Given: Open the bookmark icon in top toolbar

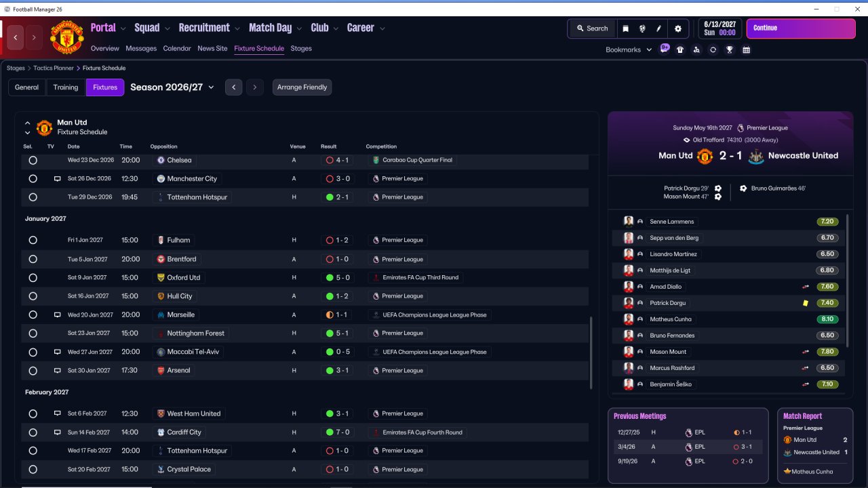Looking at the screenshot, I should point(625,28).
